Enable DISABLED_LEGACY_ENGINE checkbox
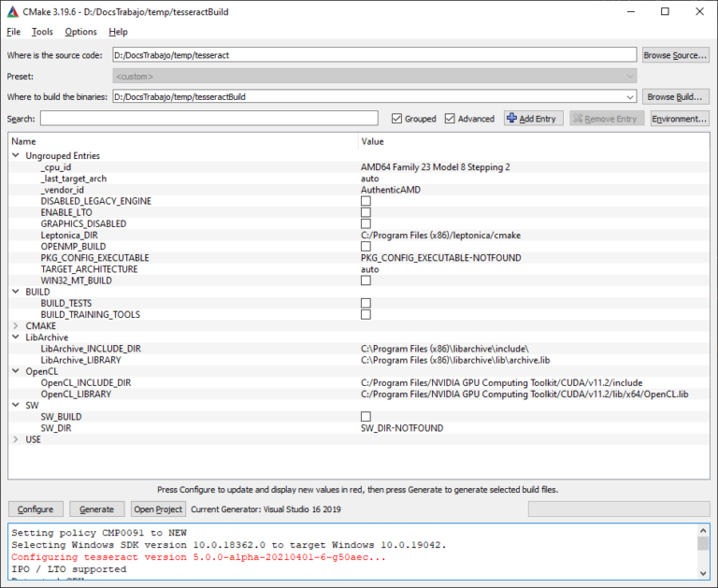 coord(366,201)
